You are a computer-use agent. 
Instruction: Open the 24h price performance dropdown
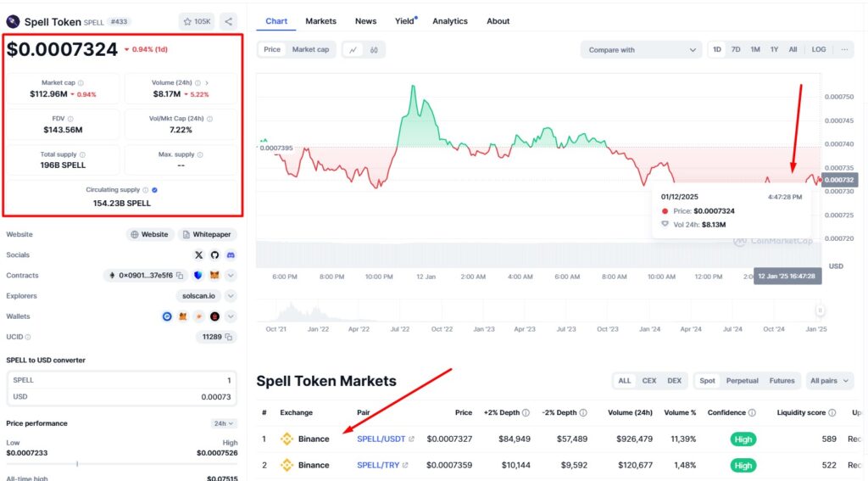(x=224, y=423)
